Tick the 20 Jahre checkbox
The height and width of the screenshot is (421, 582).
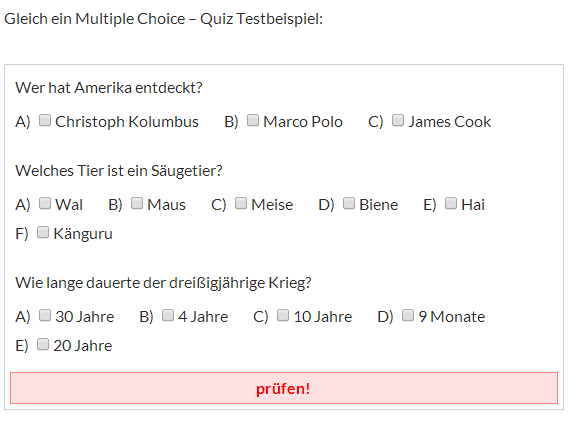(43, 345)
